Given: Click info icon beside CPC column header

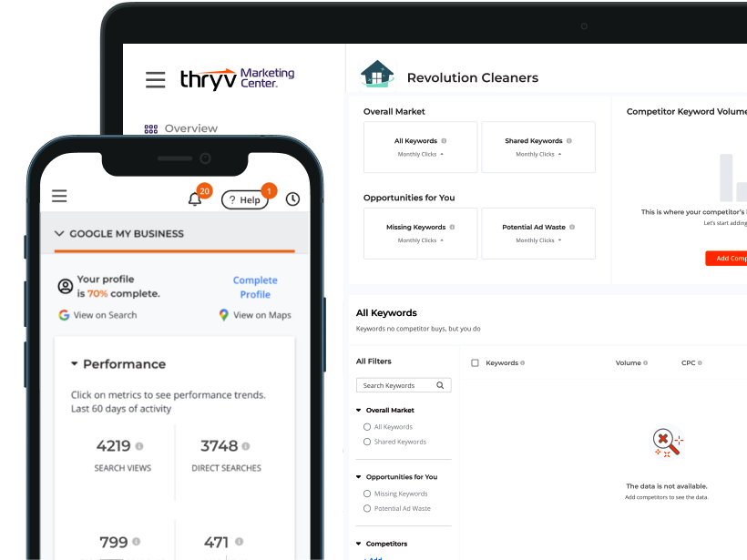Looking at the screenshot, I should click(x=700, y=362).
